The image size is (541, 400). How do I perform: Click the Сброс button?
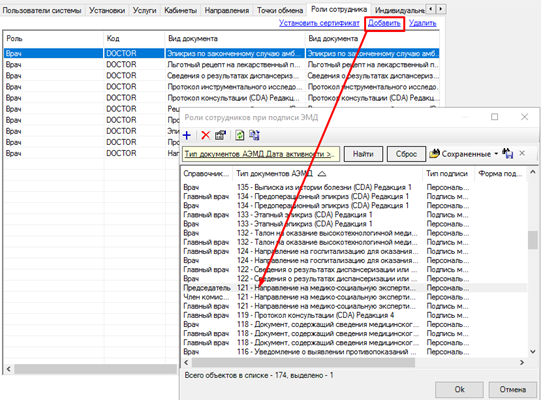406,154
